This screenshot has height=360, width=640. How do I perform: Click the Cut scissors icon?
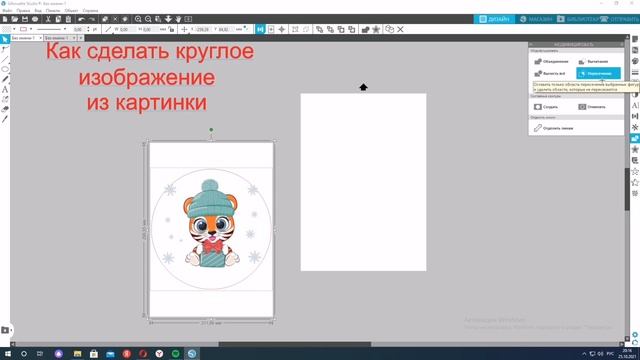pos(48,19)
